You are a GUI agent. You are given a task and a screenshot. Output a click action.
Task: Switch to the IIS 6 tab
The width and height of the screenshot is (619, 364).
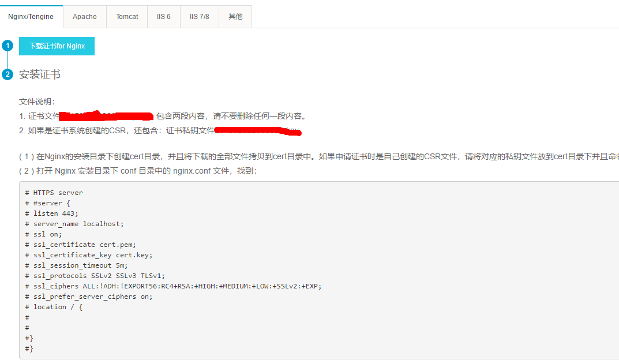click(x=164, y=17)
